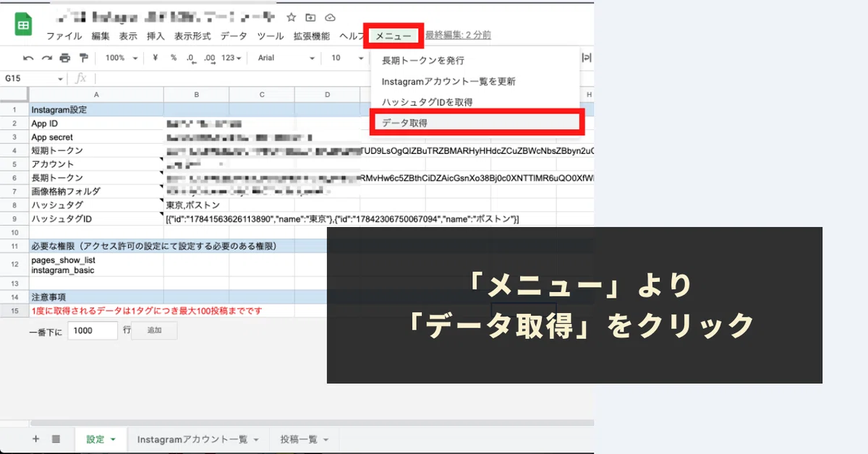Select column B header
Viewport: 868px width, 454px height.
(x=196, y=95)
